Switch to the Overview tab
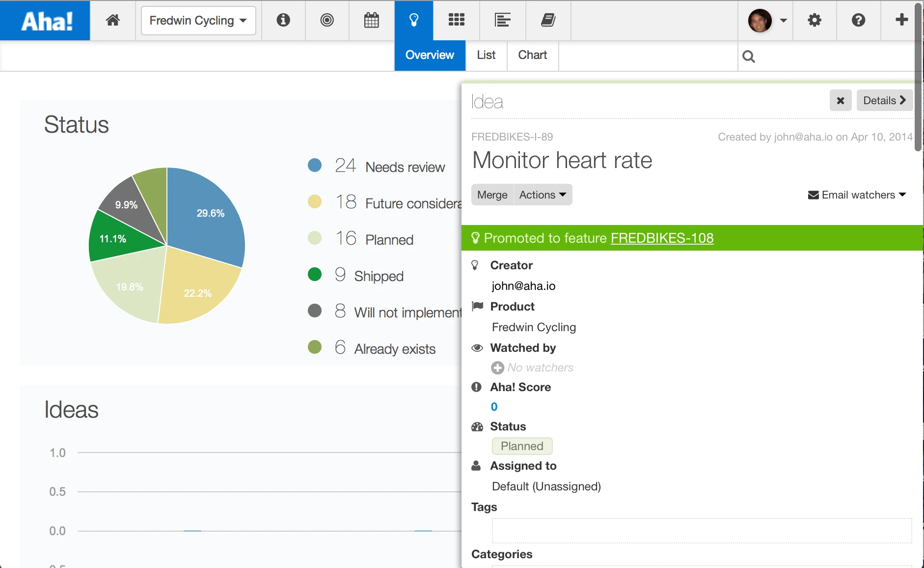The height and width of the screenshot is (568, 924). click(x=430, y=55)
